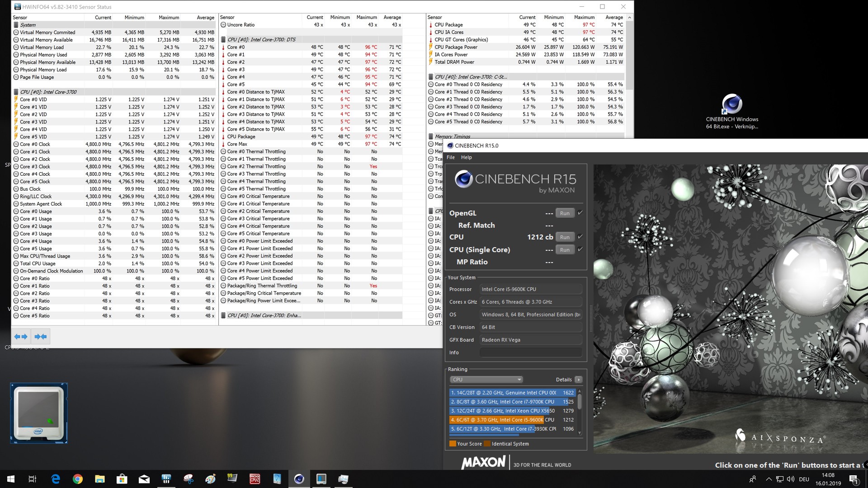Open Paint from taskbar
Viewport: 868px width, 488px height.
coord(211,479)
